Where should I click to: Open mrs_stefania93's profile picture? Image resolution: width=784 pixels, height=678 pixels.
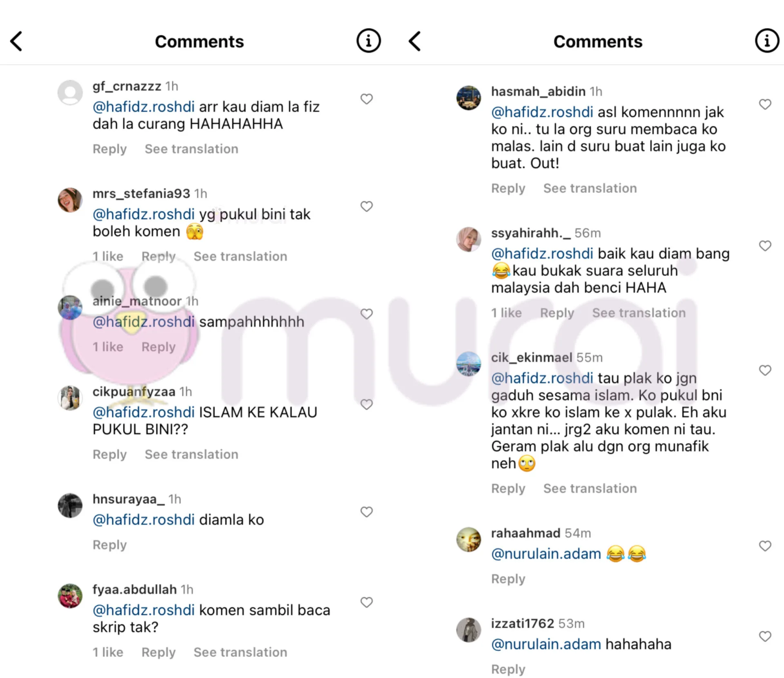pos(70,200)
